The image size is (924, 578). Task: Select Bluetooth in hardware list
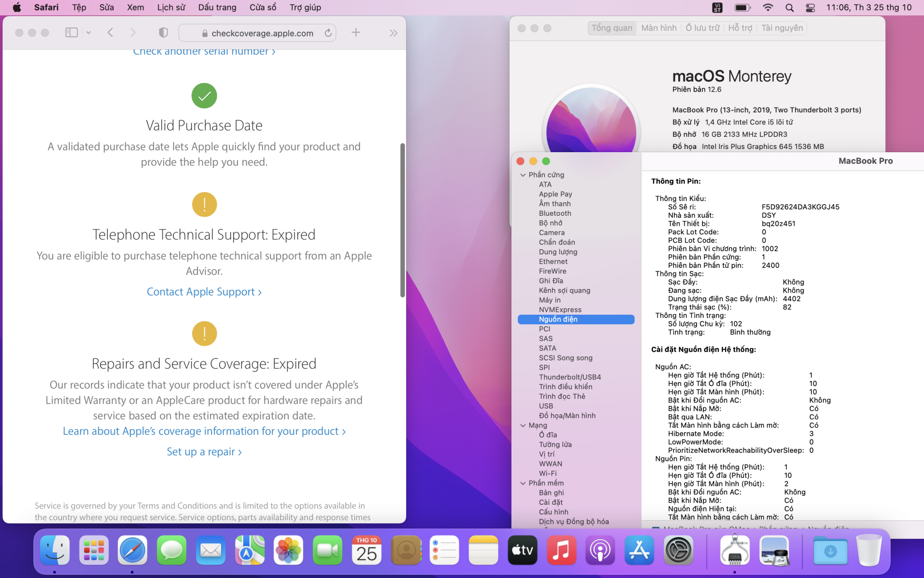click(x=554, y=213)
